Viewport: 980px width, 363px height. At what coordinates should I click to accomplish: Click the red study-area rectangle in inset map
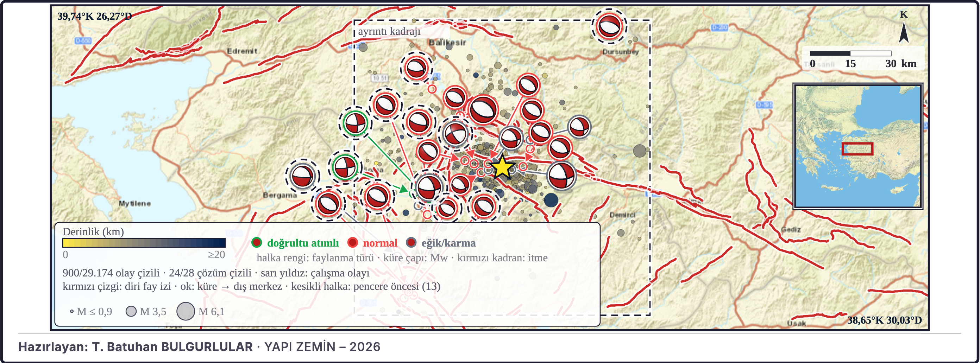point(857,149)
